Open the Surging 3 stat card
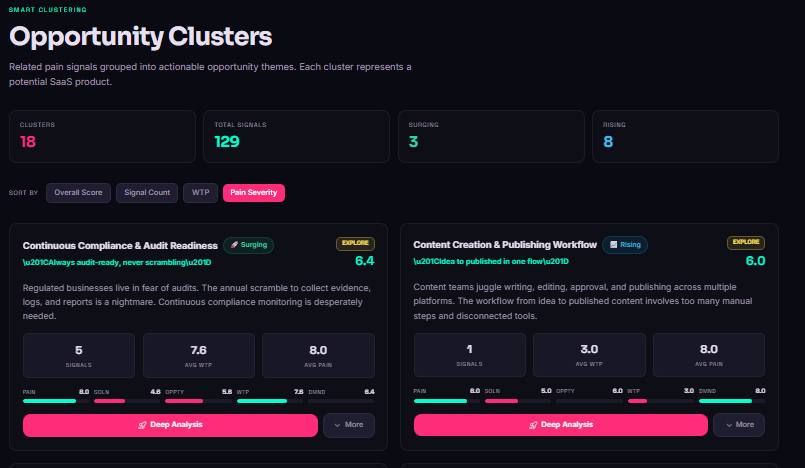 (491, 136)
